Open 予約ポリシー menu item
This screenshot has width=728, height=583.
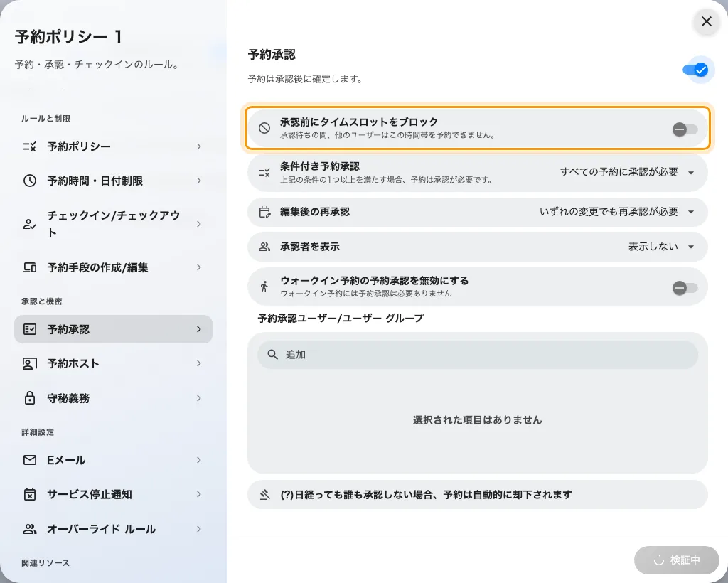click(x=113, y=146)
